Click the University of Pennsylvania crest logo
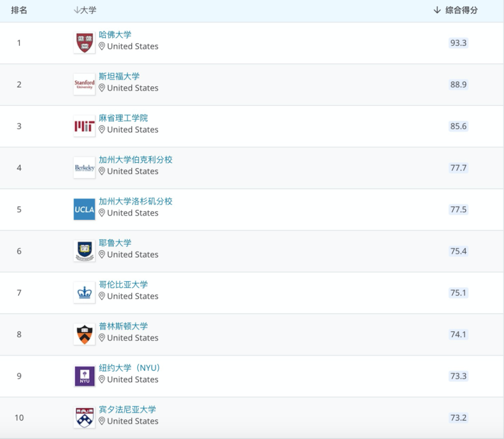 tap(84, 417)
